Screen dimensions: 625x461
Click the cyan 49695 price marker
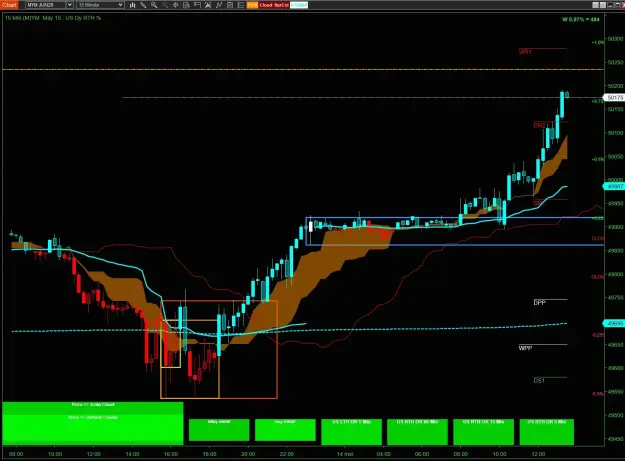coord(614,324)
